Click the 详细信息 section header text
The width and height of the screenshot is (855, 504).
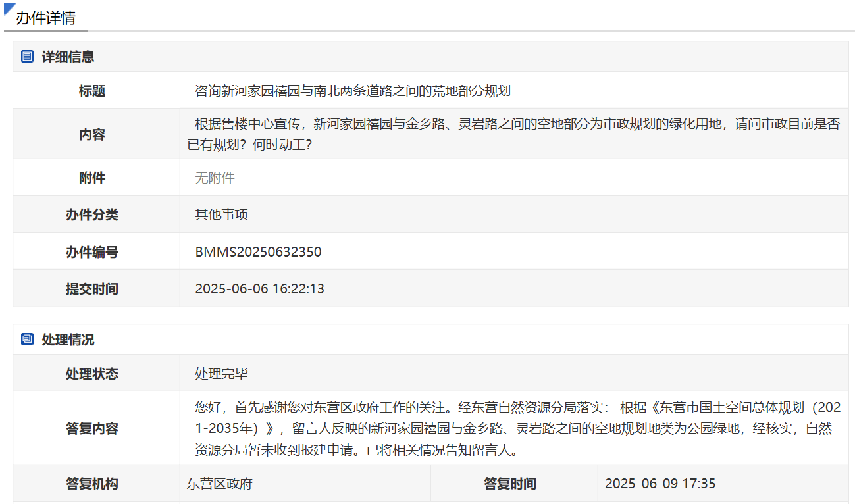click(x=68, y=57)
